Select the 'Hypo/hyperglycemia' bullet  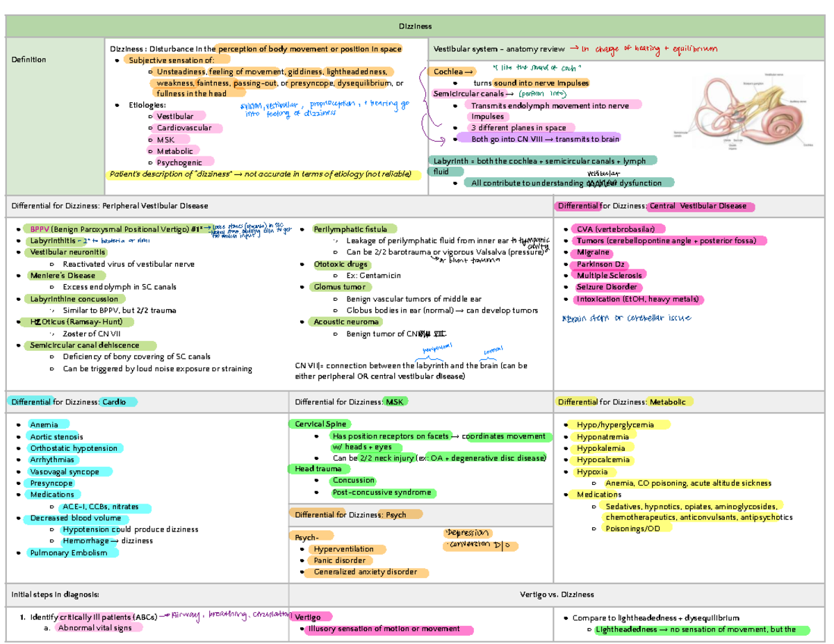[x=615, y=424]
